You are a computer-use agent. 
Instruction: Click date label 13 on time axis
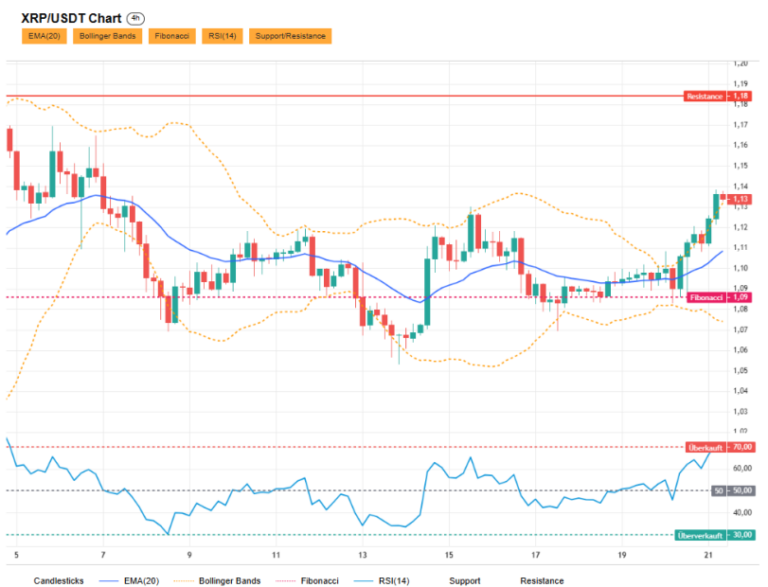[362, 555]
